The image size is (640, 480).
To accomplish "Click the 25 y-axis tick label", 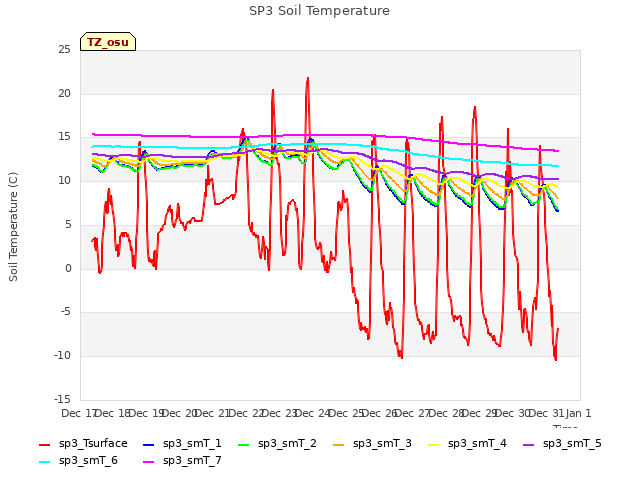I will point(64,50).
